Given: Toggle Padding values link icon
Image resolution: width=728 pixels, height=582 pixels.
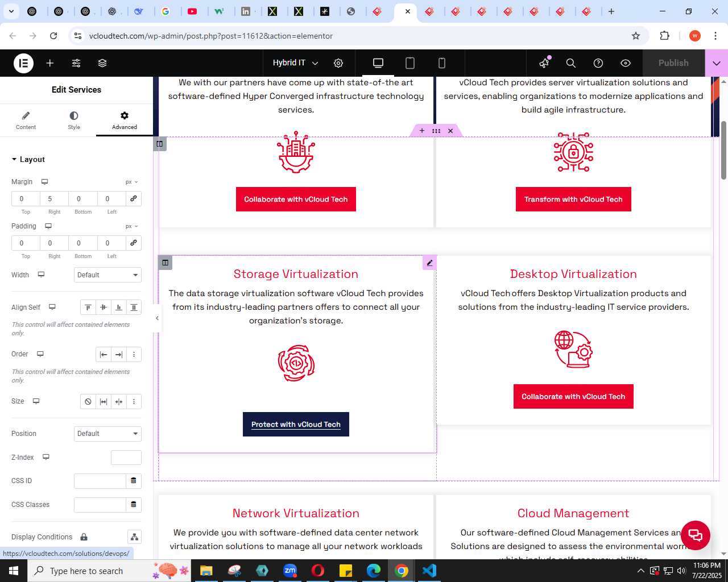Looking at the screenshot, I should [x=134, y=243].
